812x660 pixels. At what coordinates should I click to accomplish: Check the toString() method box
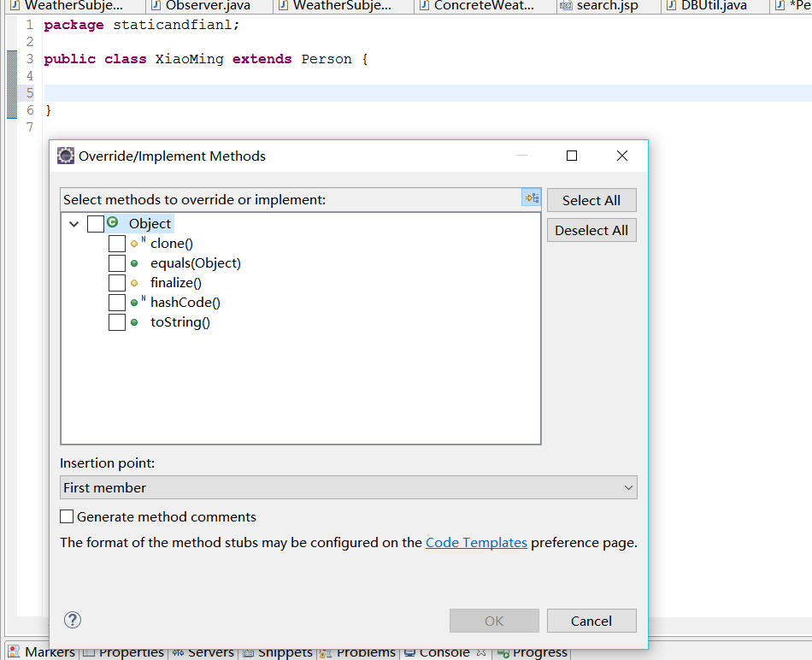(x=117, y=322)
